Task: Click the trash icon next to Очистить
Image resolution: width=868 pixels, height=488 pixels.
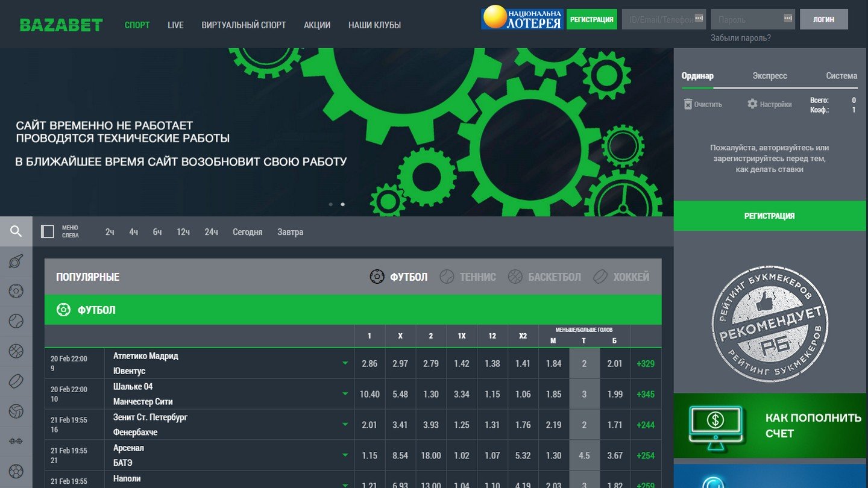Action: (x=688, y=104)
